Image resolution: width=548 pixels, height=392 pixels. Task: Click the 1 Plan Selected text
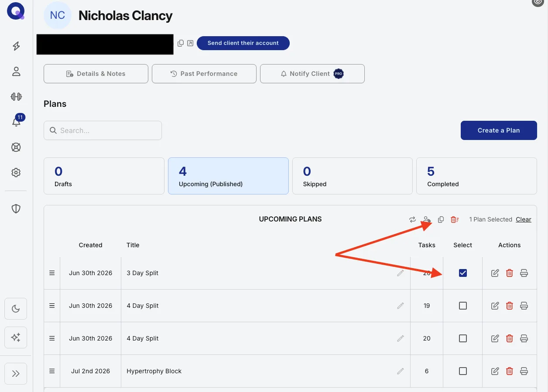point(490,219)
